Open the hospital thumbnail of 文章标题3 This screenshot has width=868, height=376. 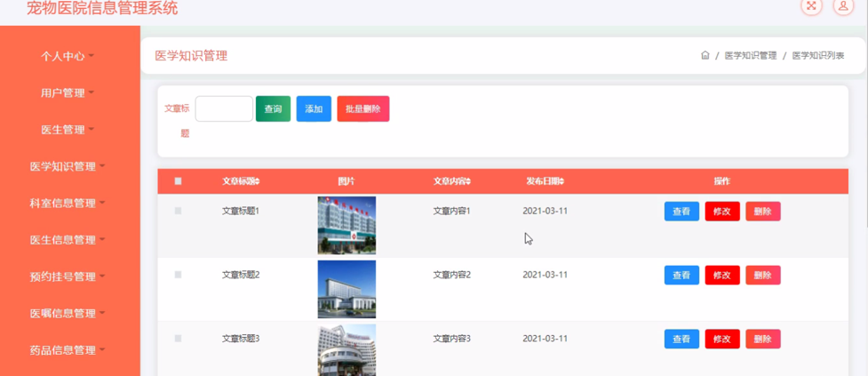coord(346,350)
